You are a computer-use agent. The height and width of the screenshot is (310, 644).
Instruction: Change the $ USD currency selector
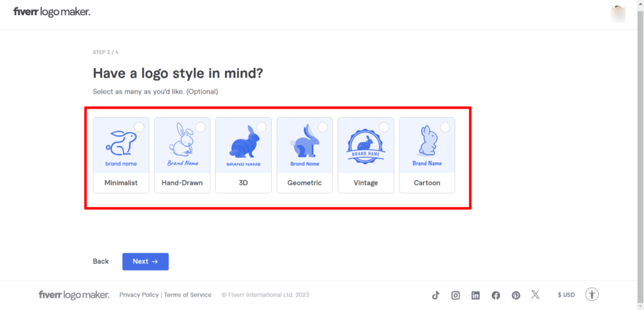(x=567, y=295)
